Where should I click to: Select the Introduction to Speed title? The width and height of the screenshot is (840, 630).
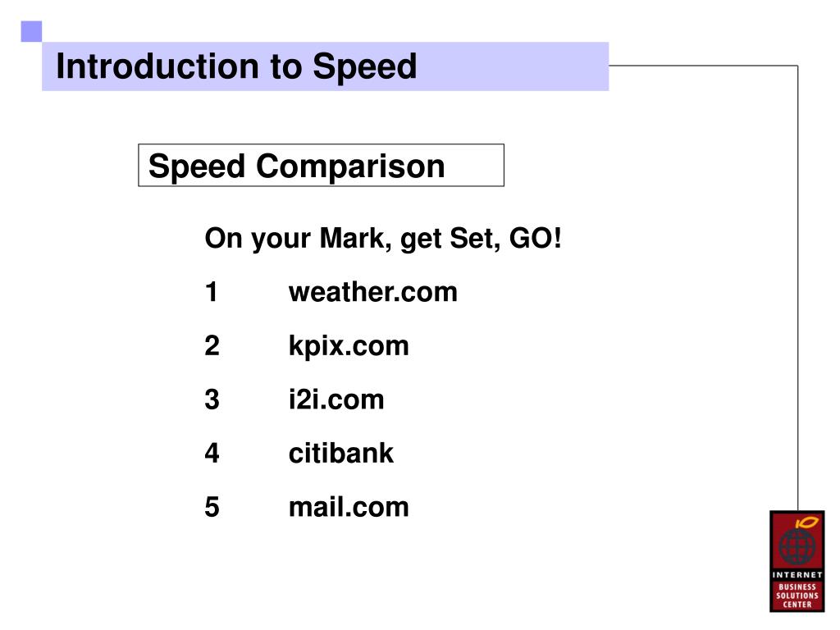[236, 66]
